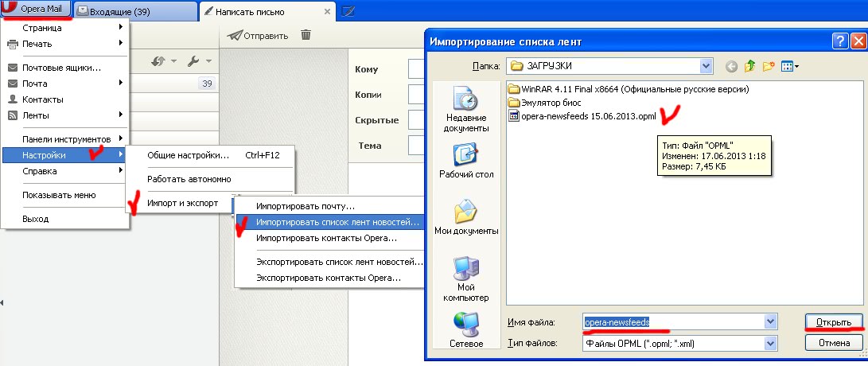868x366 pixels.
Task: Click the Открыть button
Action: point(834,321)
